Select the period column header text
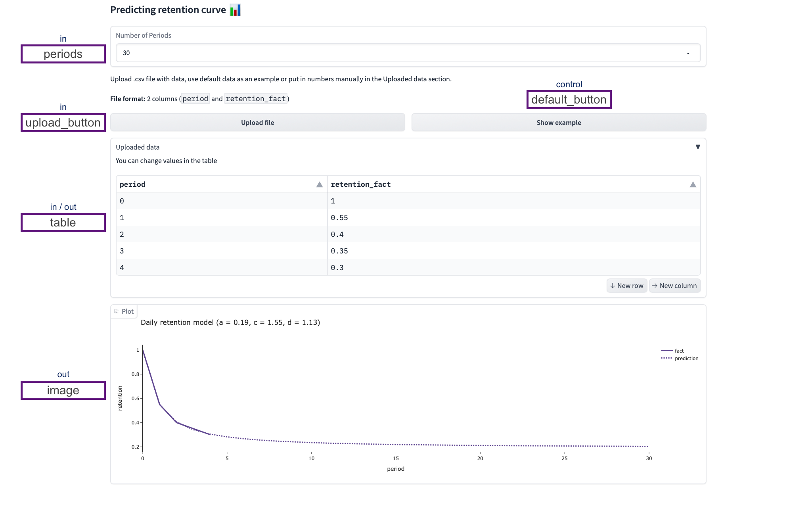This screenshot has height=518, width=812. pyautogui.click(x=132, y=184)
